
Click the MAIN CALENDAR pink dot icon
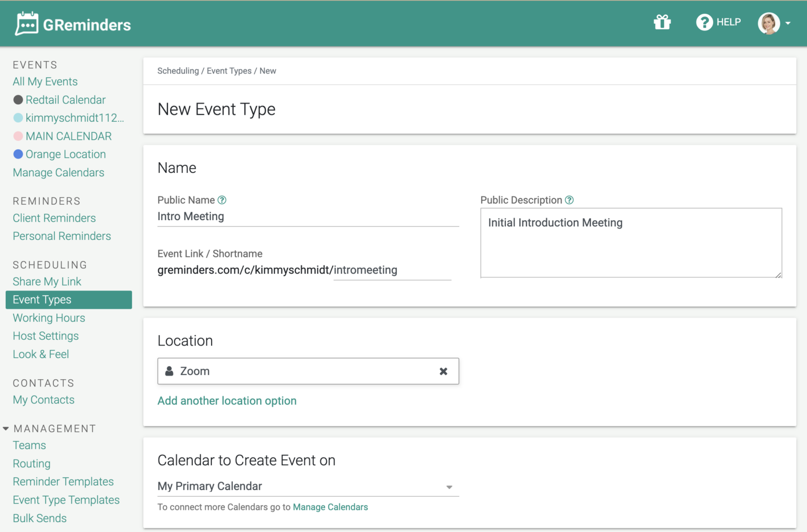pos(17,136)
